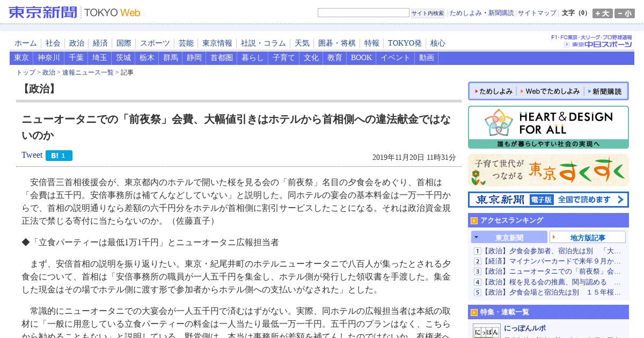The height and width of the screenshot is (338, 644).
Task: Select 首都圏 in regional bar
Action: 222,58
